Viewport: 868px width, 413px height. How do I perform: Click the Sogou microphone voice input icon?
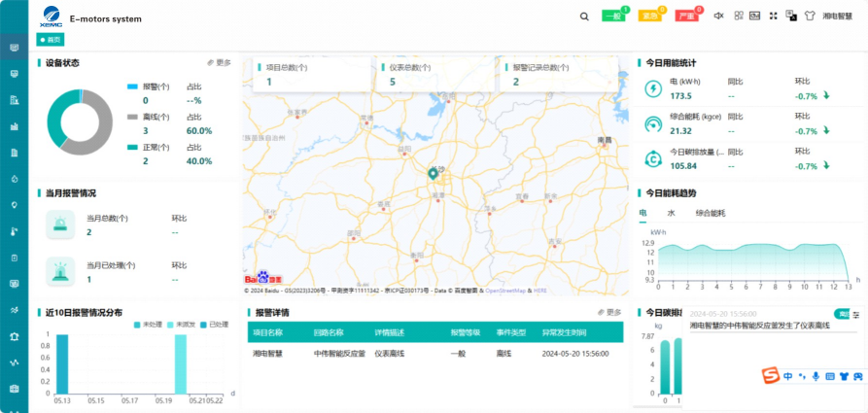pyautogui.click(x=816, y=376)
